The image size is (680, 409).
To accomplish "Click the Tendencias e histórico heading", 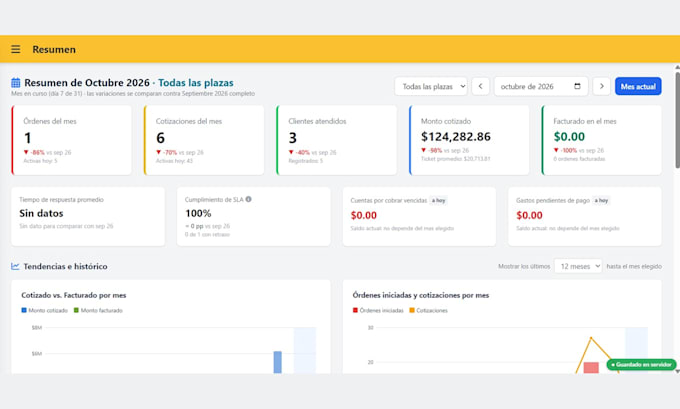I will pos(65,266).
